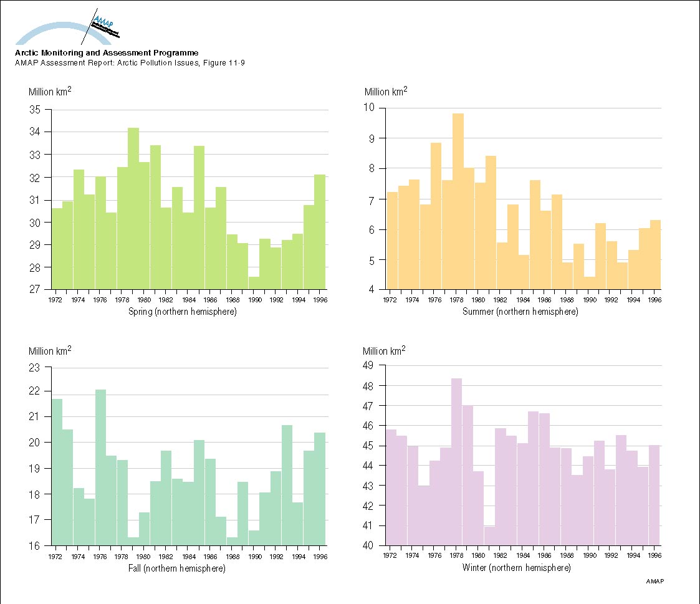Click the Million km² label above Winter chart
700x604 pixels.
384,351
